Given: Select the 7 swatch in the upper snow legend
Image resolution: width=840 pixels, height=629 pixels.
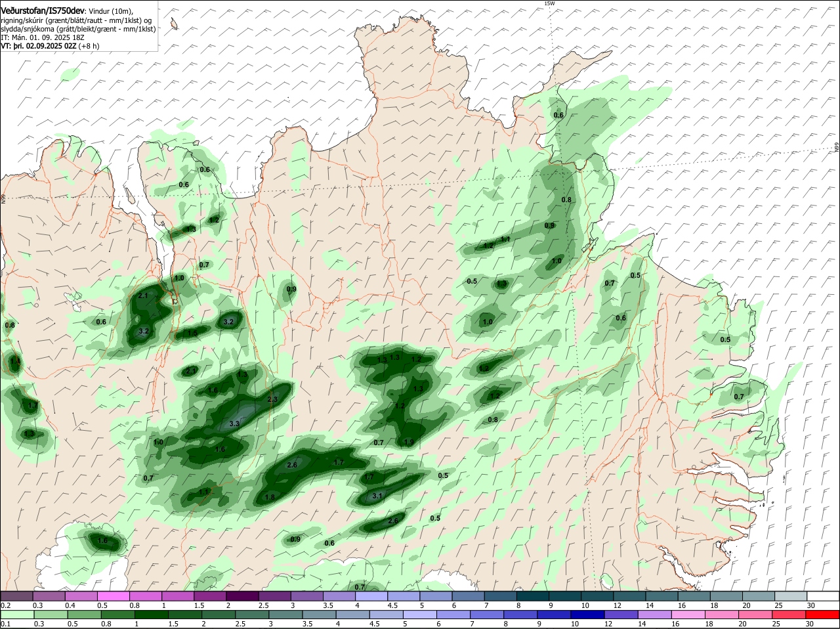Looking at the screenshot, I should [x=500, y=596].
